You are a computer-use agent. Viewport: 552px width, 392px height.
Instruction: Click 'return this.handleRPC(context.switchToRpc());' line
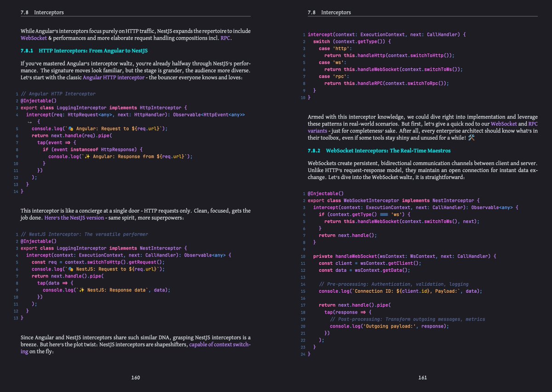386,83
